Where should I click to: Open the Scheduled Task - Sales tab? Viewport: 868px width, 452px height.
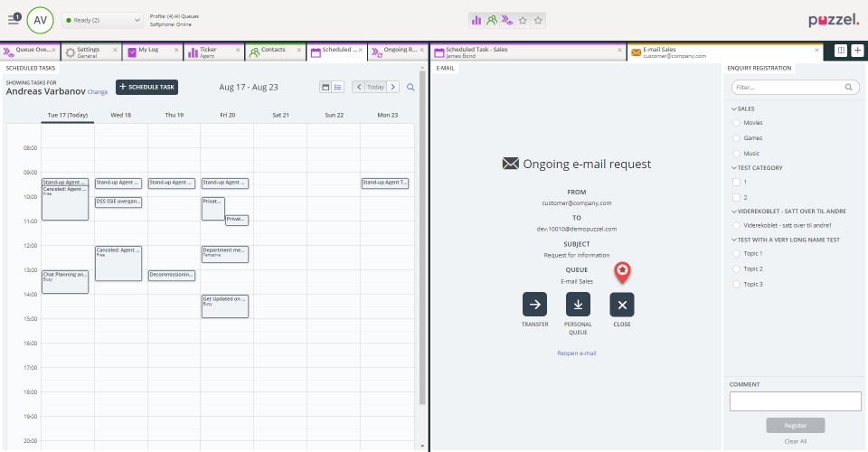click(x=476, y=52)
